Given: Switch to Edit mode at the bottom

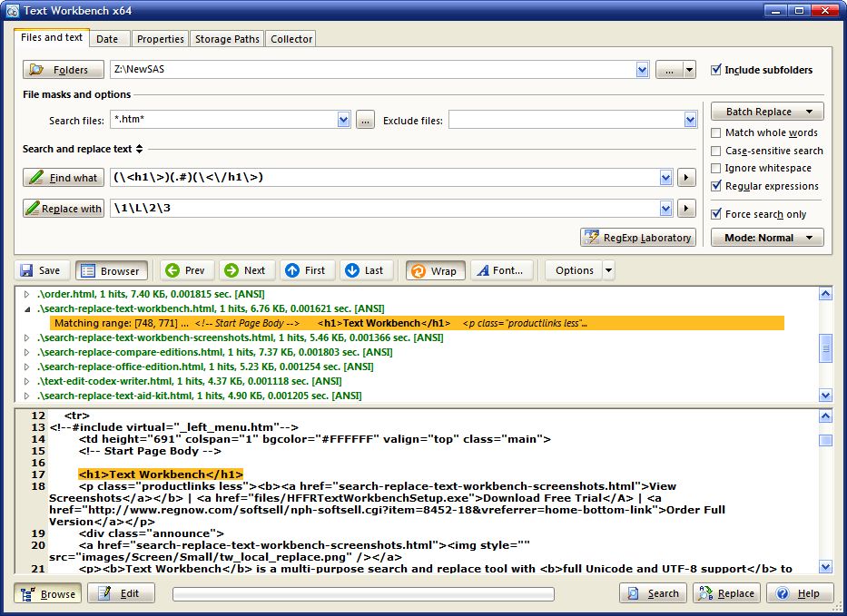Looking at the screenshot, I should pyautogui.click(x=123, y=592).
